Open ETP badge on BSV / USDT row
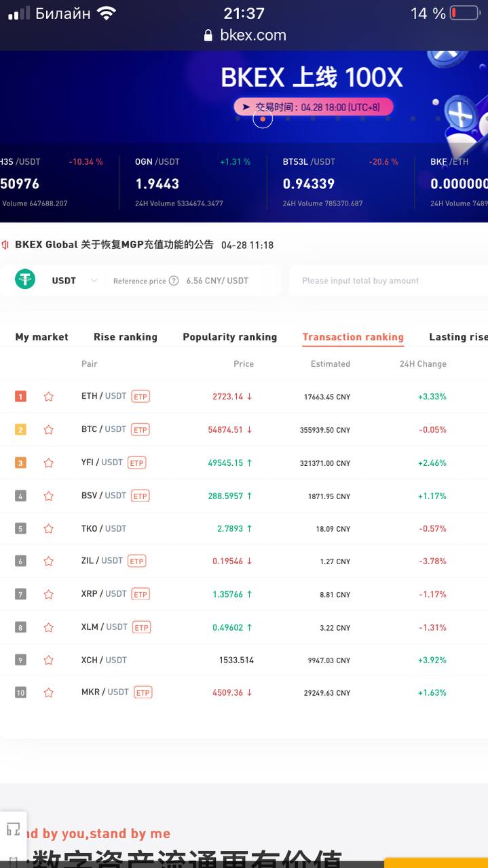The image size is (488, 868). pos(140,496)
